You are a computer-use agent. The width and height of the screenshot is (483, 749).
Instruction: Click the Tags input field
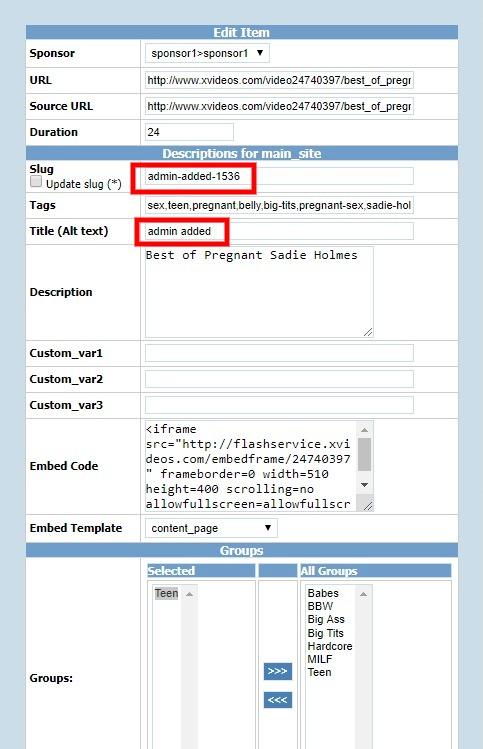click(x=279, y=205)
